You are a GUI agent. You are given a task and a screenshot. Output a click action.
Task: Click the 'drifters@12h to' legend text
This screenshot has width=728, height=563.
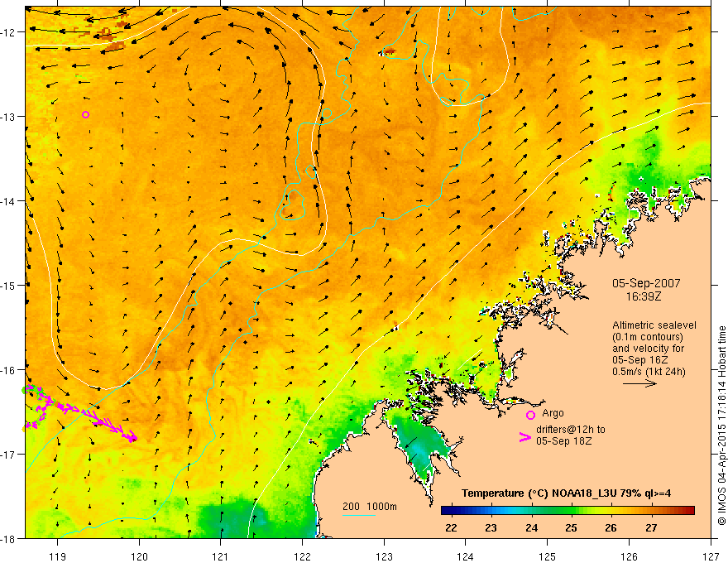(x=571, y=430)
